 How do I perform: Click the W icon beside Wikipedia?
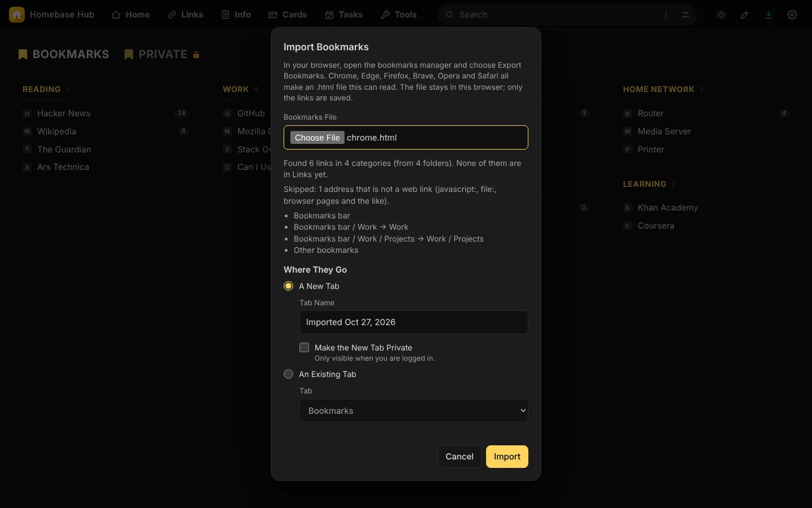[x=27, y=132]
